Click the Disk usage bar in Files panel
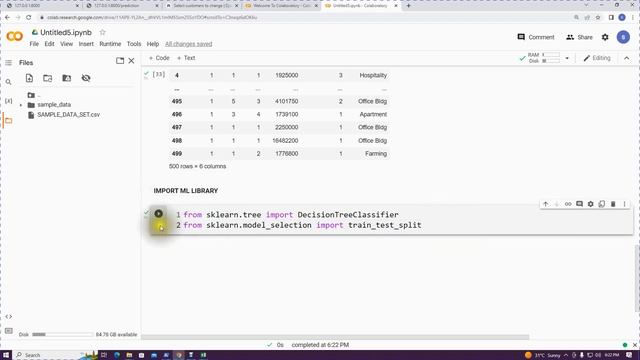The image size is (640, 360). tap(62, 335)
